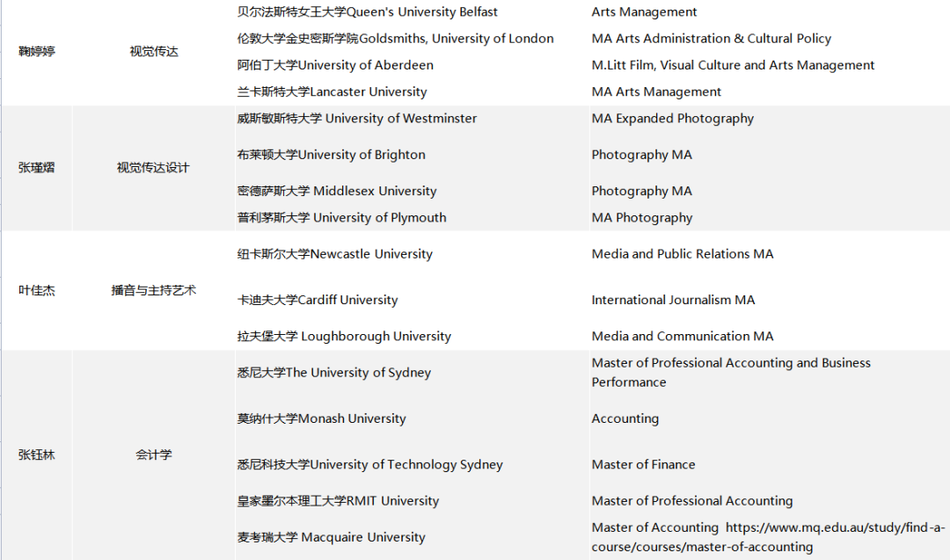This screenshot has height=560, width=950.
Task: Click the MA Expanded Photography cell
Action: coord(673,119)
